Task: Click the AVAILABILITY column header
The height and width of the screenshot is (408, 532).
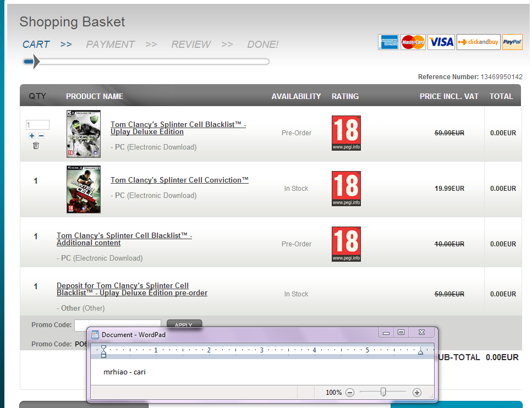Action: (x=296, y=96)
